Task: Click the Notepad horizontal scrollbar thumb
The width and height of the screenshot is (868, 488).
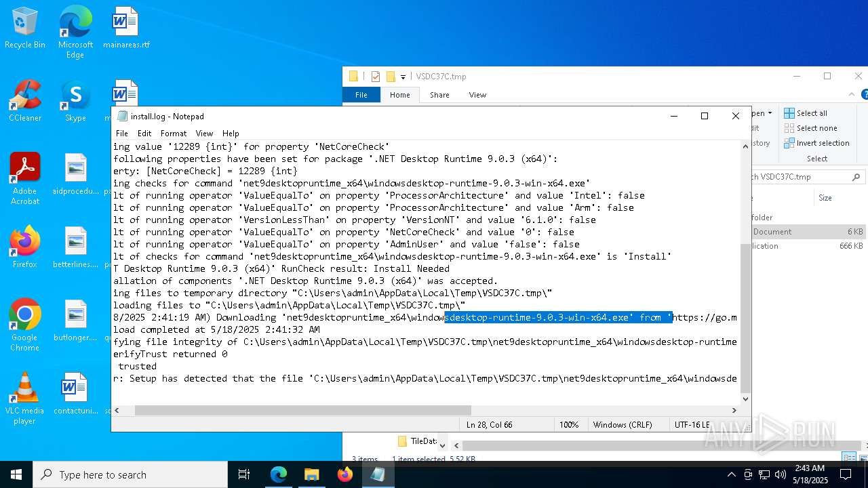Action: (x=302, y=410)
